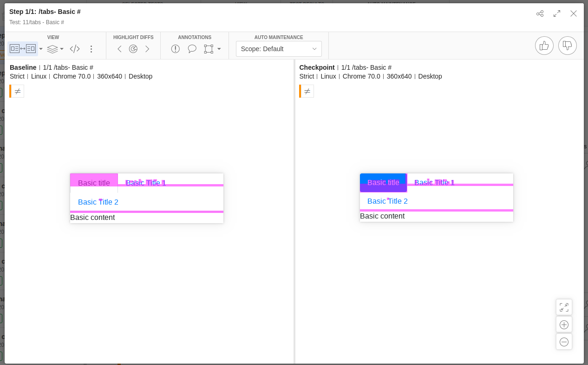This screenshot has width=588, height=365.
Task: Jump to next highlighted diff
Action: pyautogui.click(x=147, y=49)
